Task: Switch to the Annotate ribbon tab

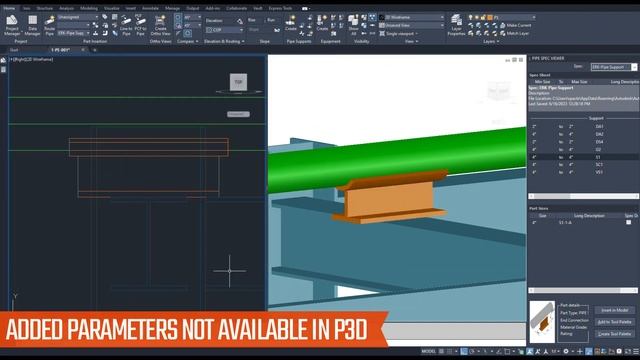Action: pyautogui.click(x=150, y=8)
